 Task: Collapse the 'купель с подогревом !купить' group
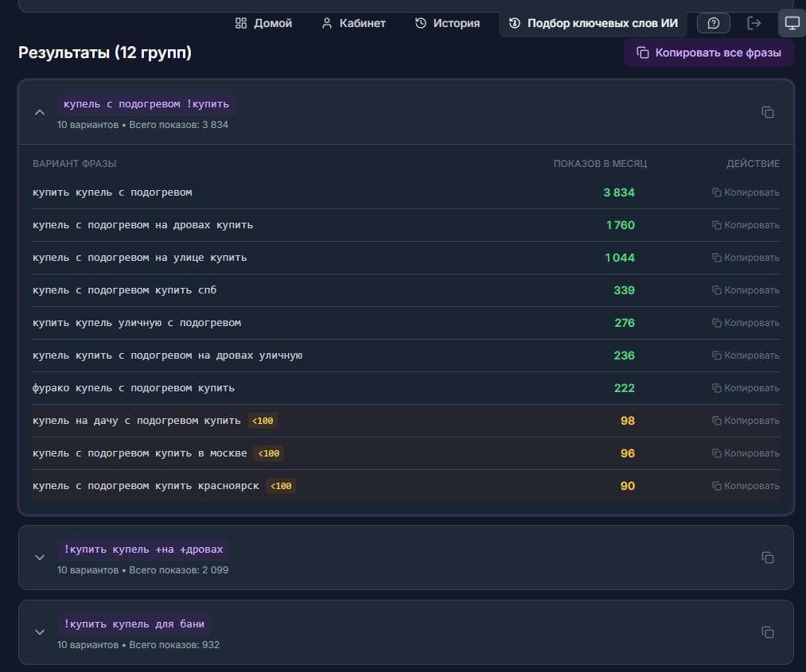(40, 112)
